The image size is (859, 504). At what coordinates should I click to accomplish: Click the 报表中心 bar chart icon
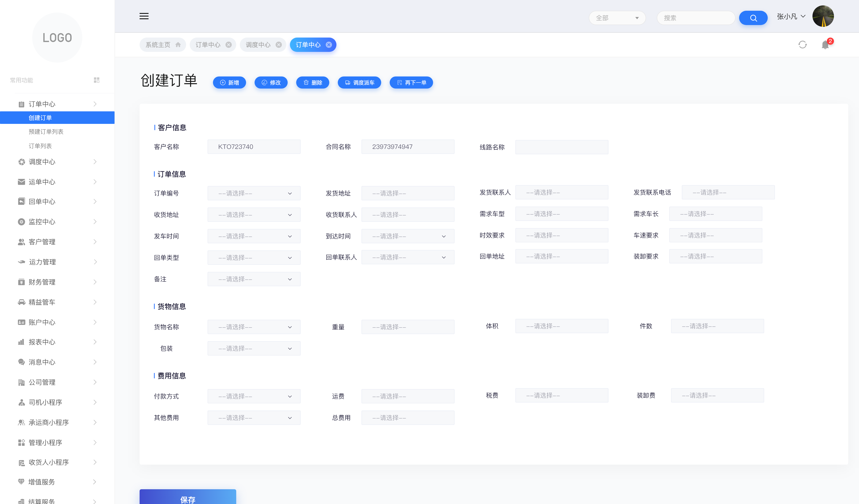(21, 342)
